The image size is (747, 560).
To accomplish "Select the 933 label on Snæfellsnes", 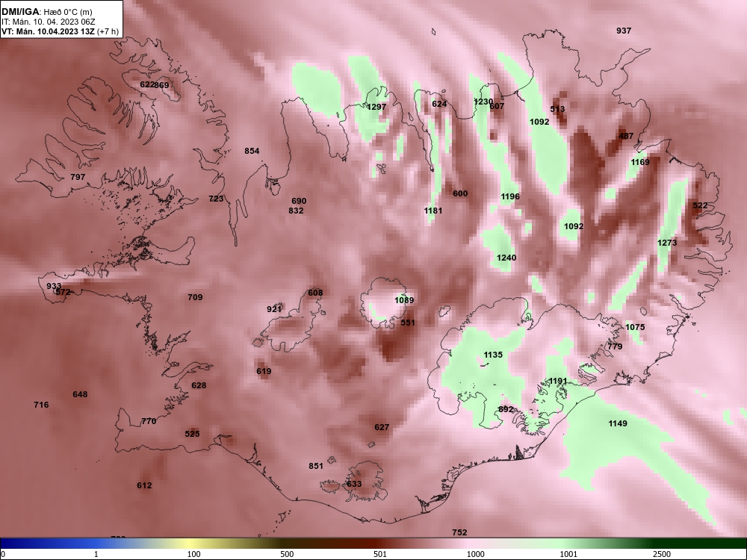I will (x=54, y=286).
